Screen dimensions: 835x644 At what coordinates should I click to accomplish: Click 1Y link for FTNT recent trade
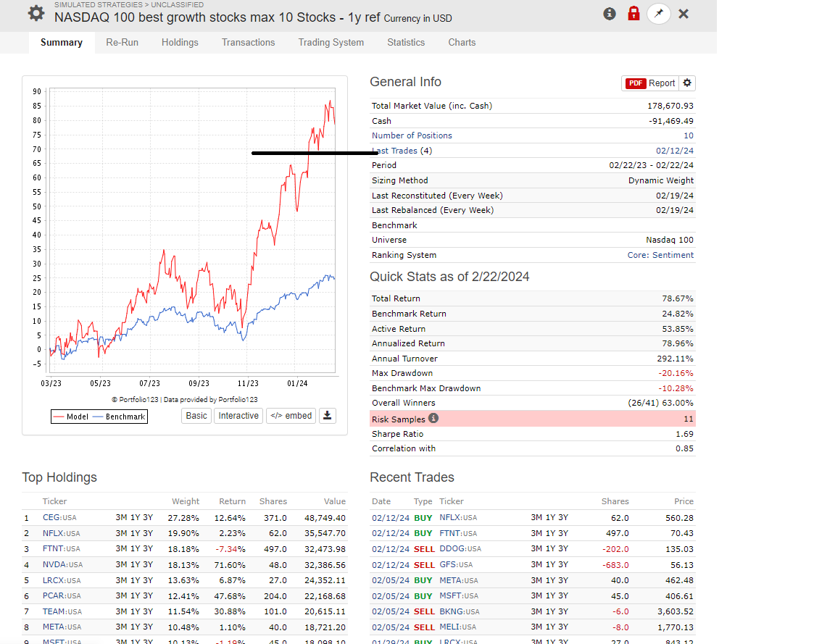551,533
